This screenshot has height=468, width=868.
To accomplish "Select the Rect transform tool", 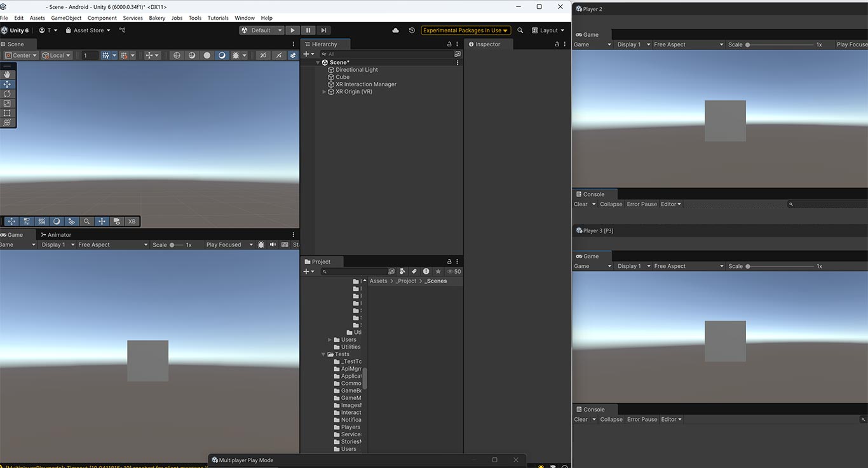I will coord(8,113).
